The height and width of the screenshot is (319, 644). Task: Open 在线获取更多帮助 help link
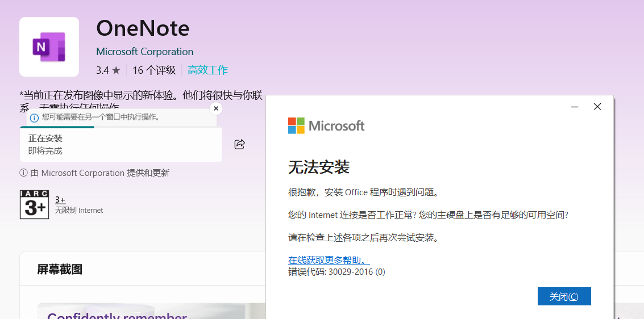coord(329,260)
